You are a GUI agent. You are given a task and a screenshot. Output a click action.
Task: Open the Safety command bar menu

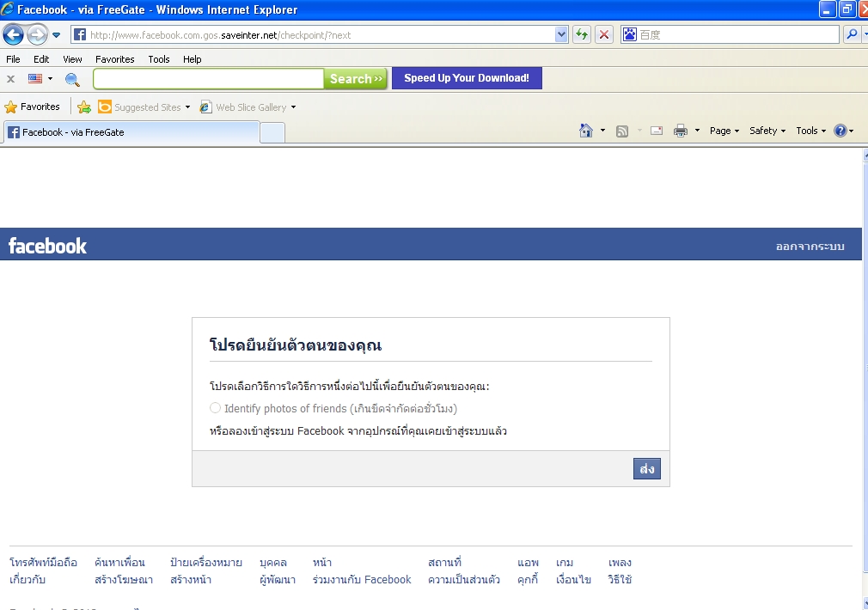[x=767, y=131]
